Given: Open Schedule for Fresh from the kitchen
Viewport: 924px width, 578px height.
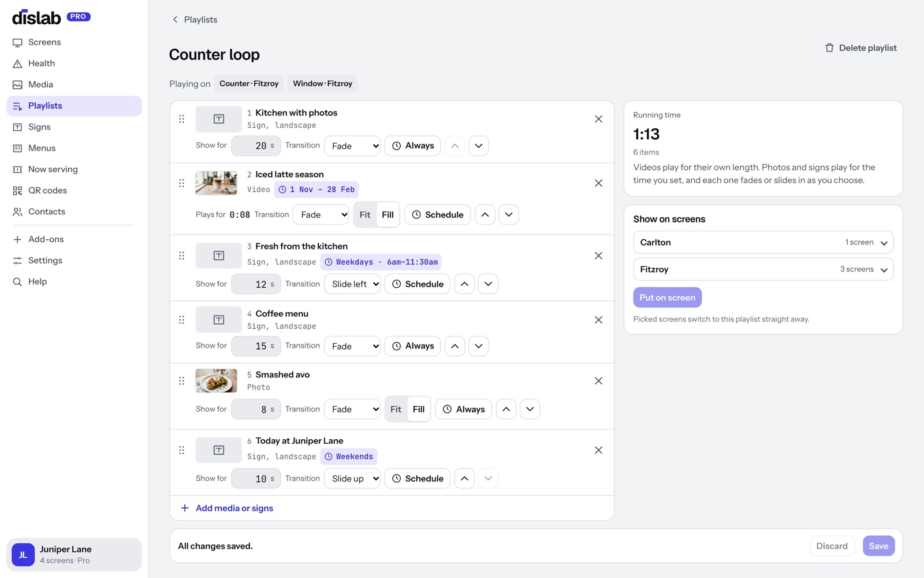Looking at the screenshot, I should (x=418, y=284).
